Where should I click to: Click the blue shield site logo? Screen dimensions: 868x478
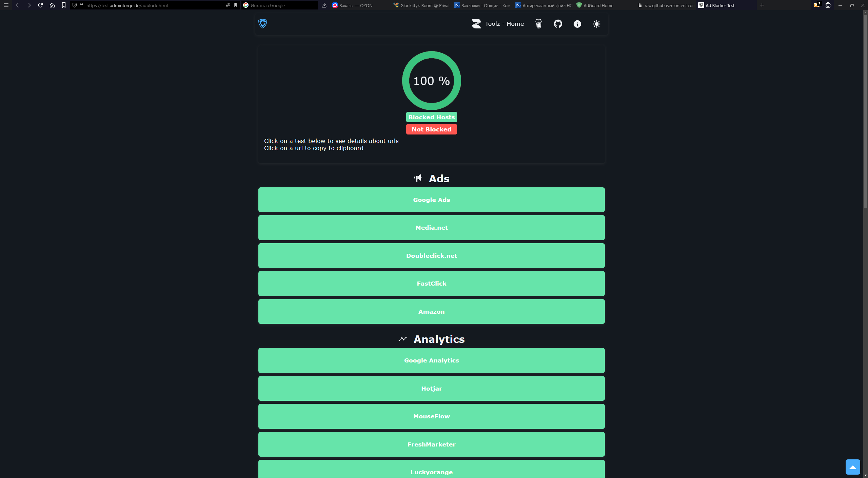point(263,24)
